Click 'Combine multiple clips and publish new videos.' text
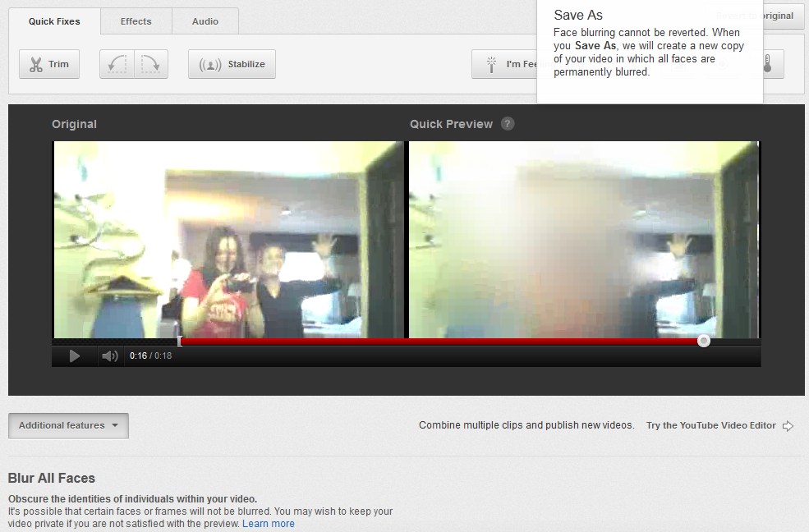Image resolution: width=809 pixels, height=532 pixels. [x=526, y=424]
